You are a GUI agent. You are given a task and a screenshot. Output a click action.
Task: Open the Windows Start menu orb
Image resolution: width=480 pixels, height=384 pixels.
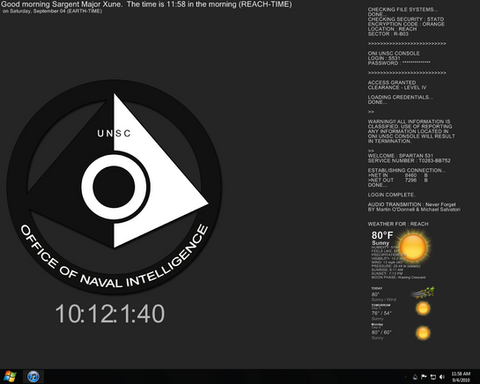[x=10, y=377]
